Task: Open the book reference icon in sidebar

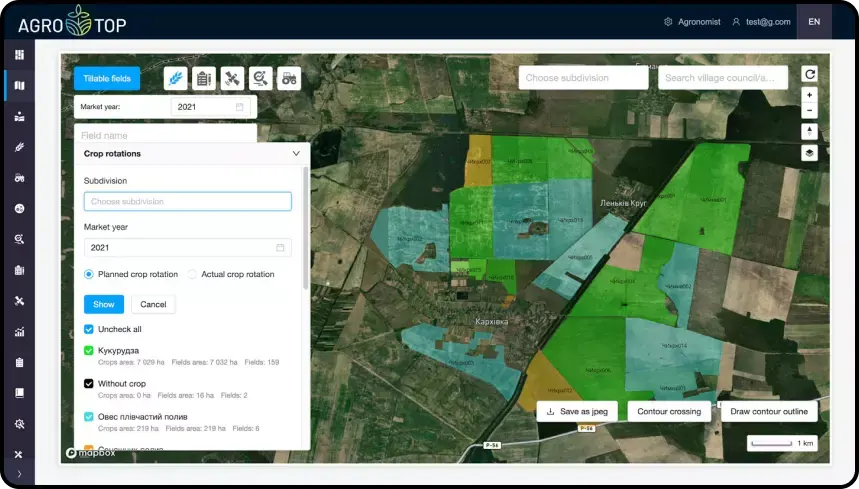Action: pyautogui.click(x=20, y=393)
